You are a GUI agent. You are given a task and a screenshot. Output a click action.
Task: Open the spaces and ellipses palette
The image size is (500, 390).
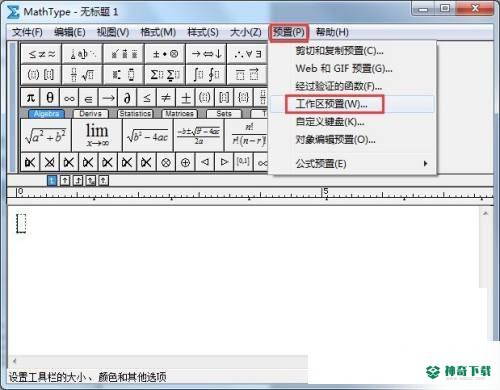point(82,54)
